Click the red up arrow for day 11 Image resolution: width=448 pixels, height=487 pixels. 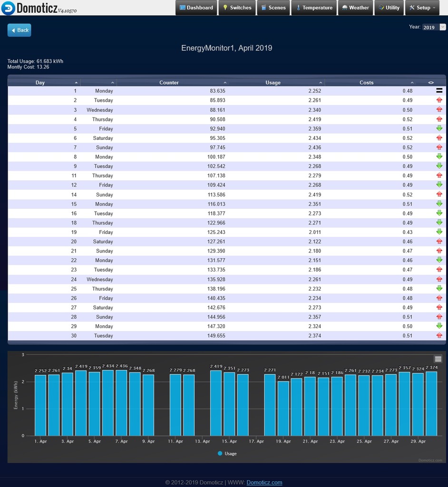coord(439,175)
